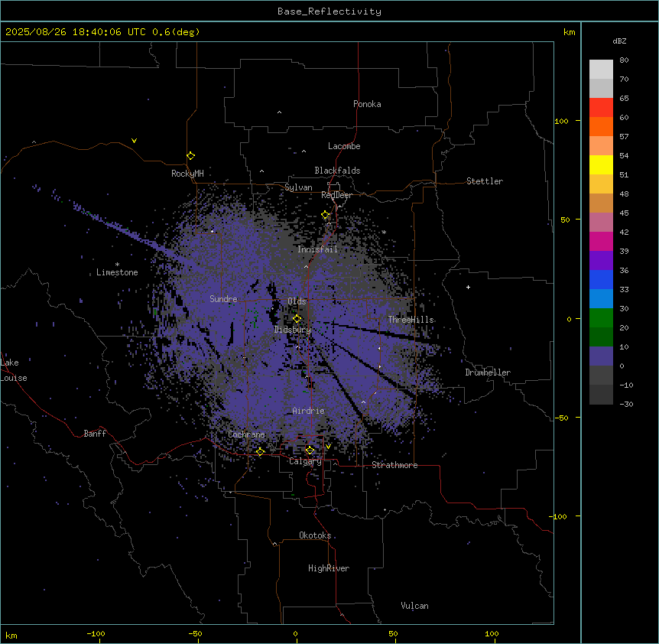Click the Limestone map label
The width and height of the screenshot is (659, 644).
click(117, 272)
